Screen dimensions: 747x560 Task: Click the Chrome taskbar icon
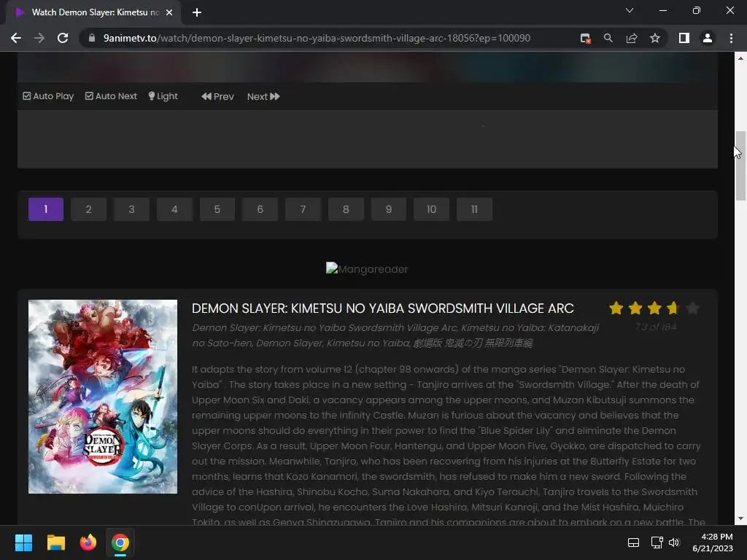pyautogui.click(x=120, y=542)
